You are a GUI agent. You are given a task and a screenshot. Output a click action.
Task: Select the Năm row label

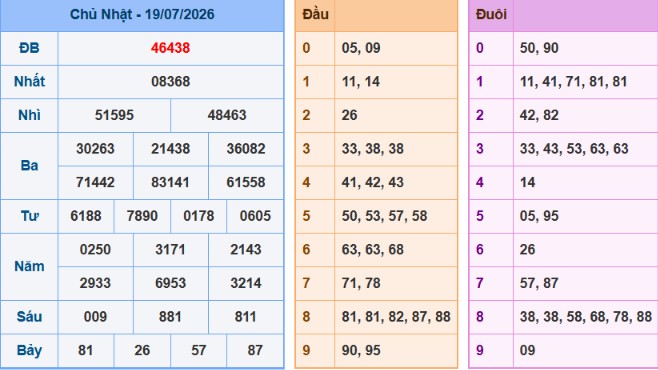click(29, 266)
